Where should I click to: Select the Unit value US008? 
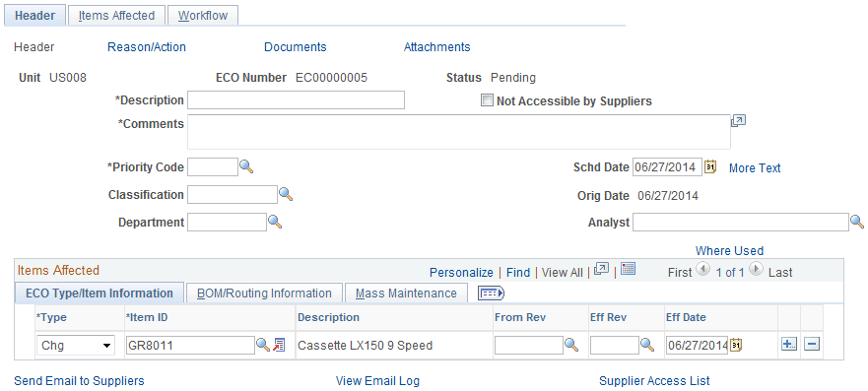(68, 78)
